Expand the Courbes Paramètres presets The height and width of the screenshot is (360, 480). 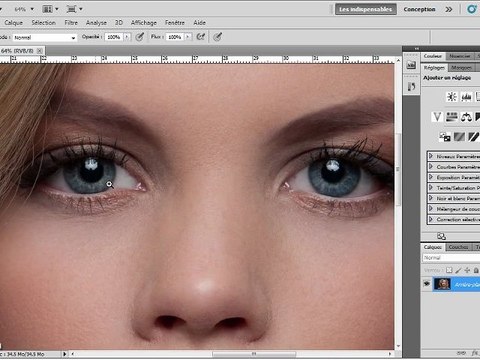[x=430, y=166]
